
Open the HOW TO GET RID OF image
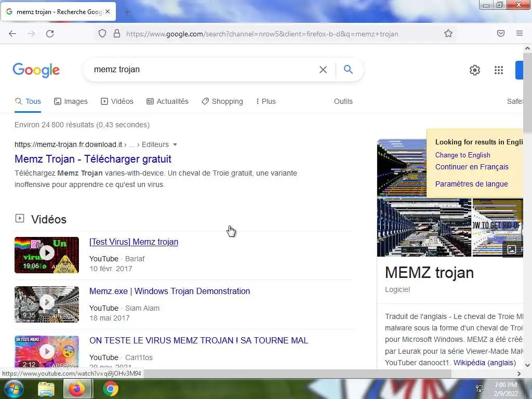[x=498, y=228]
